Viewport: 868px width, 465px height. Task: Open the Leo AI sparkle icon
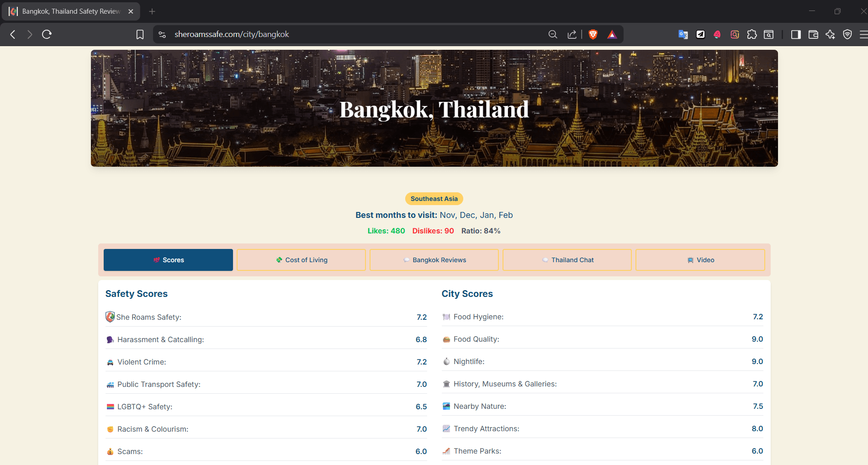[830, 34]
